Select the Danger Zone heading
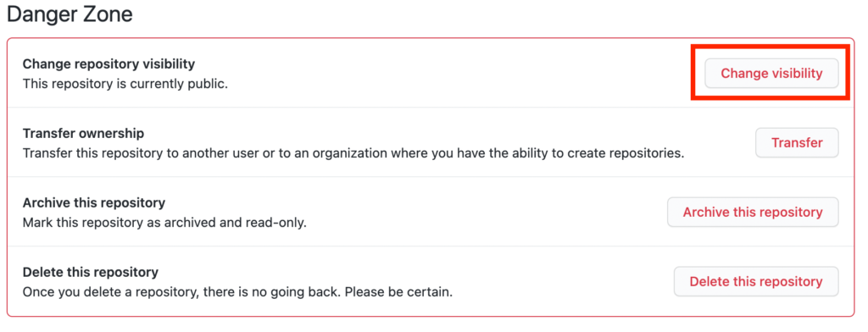The image size is (868, 332). point(70,14)
